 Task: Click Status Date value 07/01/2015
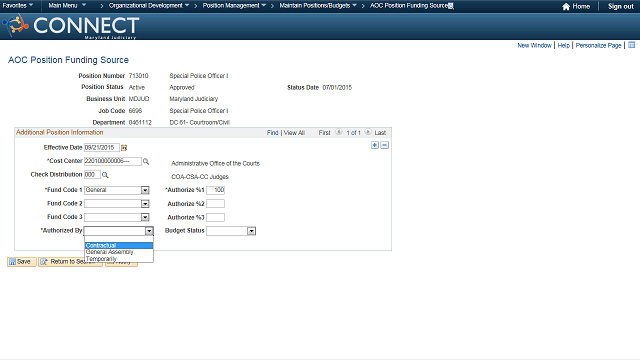337,87
